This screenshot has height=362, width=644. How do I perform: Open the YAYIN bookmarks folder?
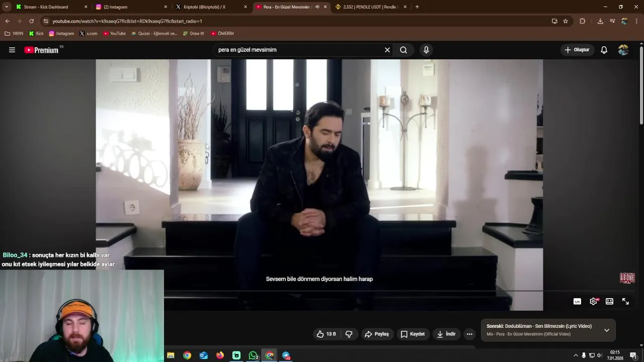[x=14, y=34]
